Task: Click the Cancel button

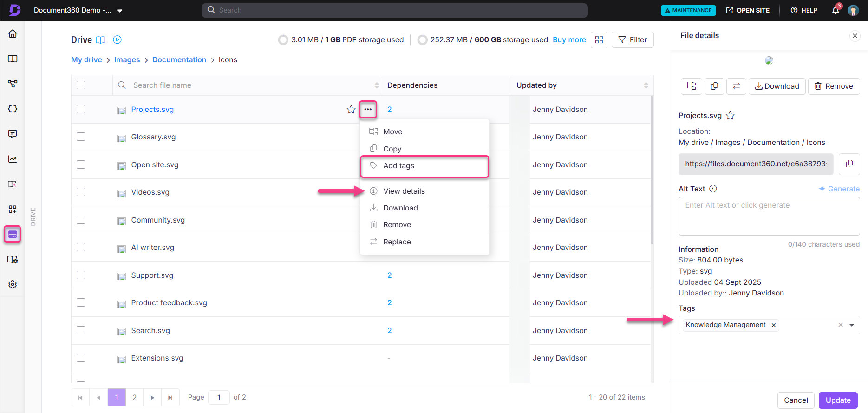Action: click(x=796, y=400)
